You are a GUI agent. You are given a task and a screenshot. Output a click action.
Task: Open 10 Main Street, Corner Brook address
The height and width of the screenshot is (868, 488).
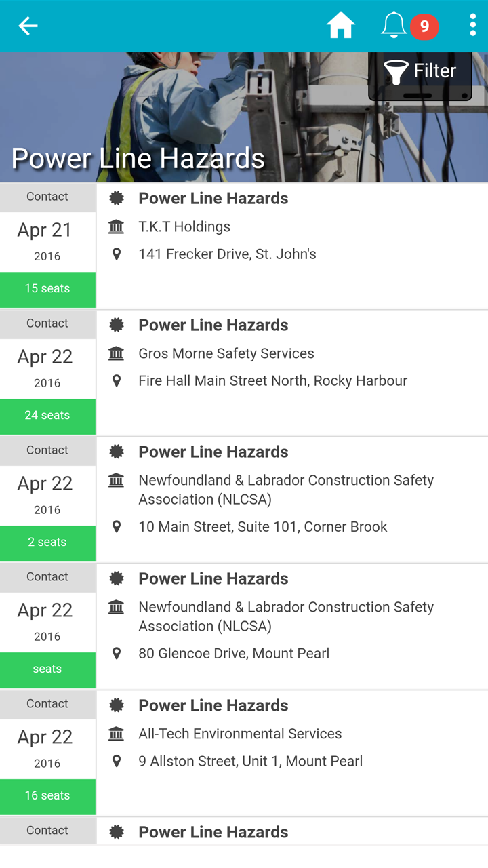[263, 527]
